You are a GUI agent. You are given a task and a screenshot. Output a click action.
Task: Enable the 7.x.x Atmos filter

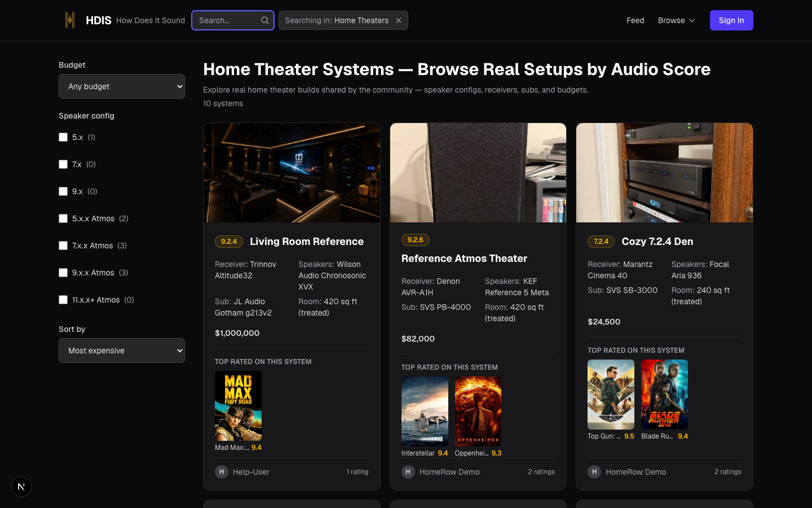pos(63,246)
